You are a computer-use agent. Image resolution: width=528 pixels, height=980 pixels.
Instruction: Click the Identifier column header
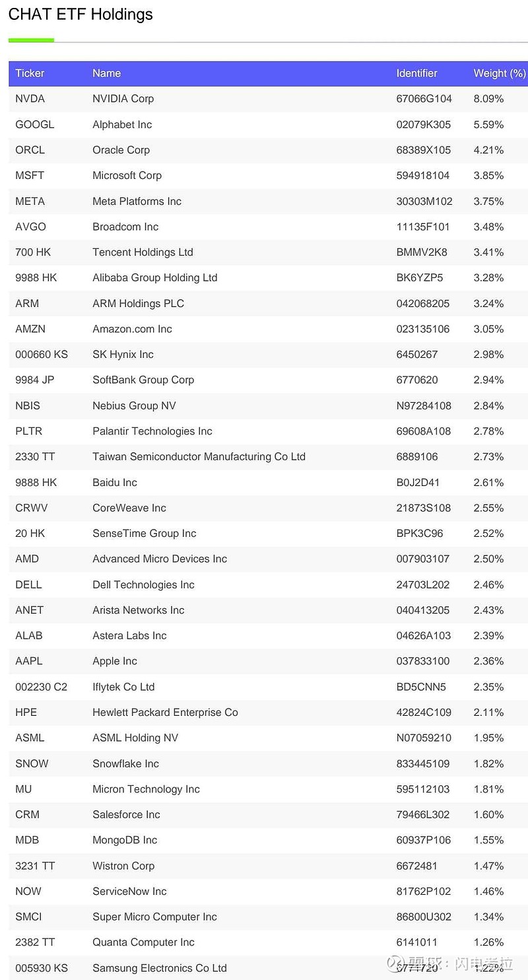click(x=416, y=73)
